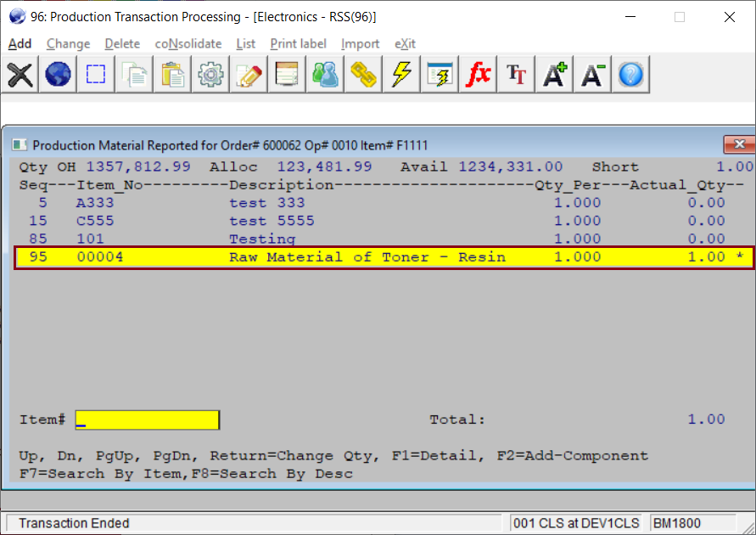
Task: Open the Change menu
Action: pyautogui.click(x=69, y=43)
